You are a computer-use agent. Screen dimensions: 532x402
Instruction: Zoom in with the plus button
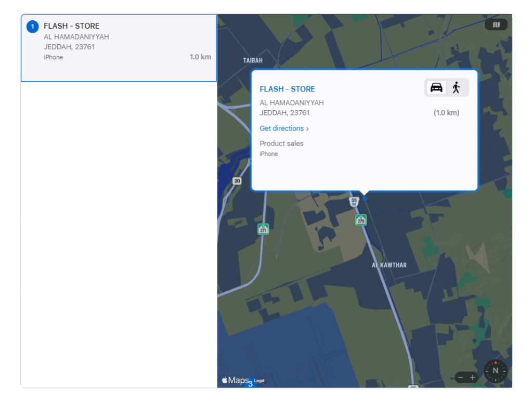[x=473, y=378]
